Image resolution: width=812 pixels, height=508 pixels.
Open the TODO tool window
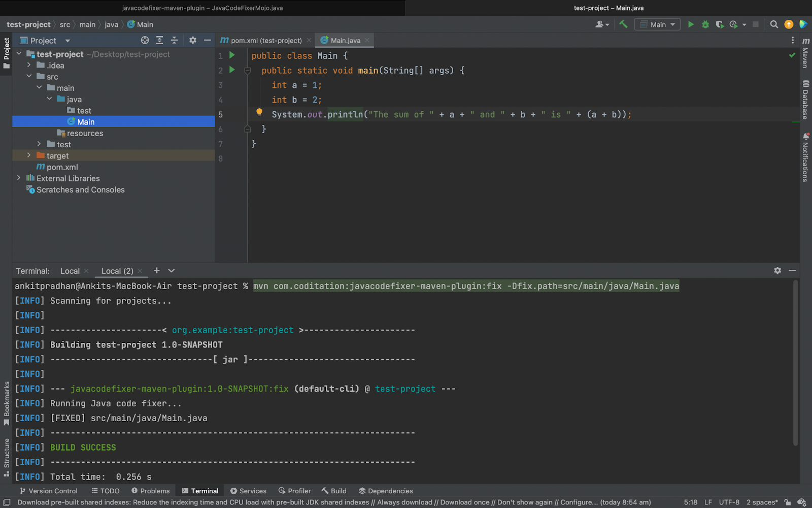(106, 491)
